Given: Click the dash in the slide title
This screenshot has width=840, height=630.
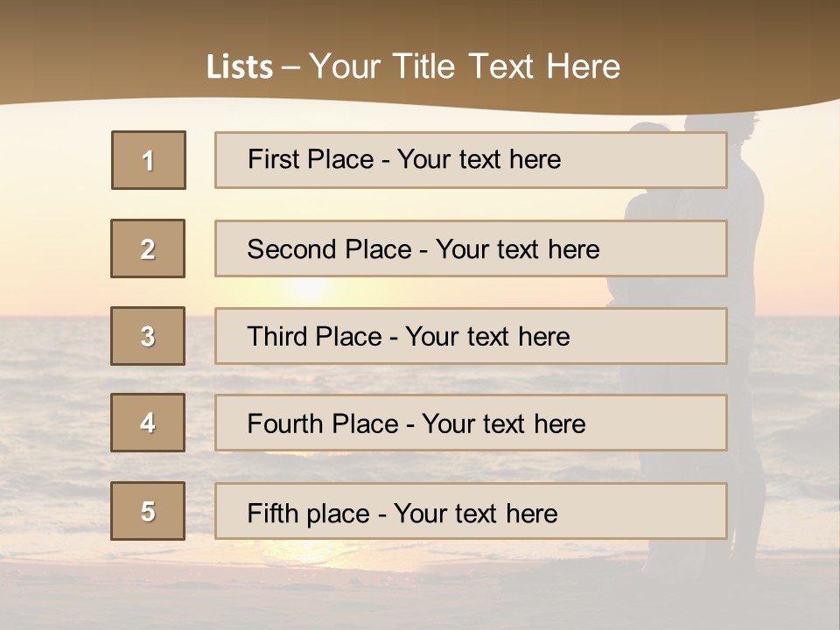Looking at the screenshot, I should 290,67.
